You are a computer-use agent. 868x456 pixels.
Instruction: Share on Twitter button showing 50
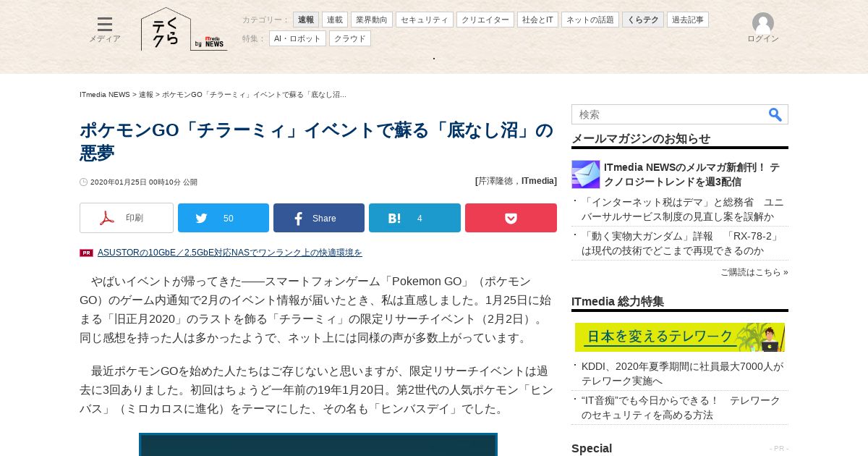coord(224,218)
